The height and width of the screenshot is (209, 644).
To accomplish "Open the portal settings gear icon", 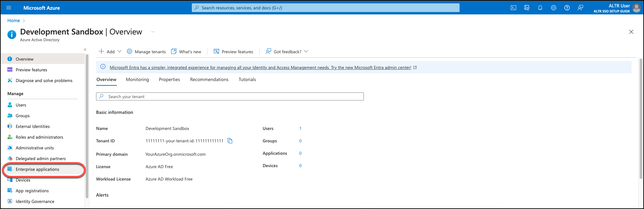I will [x=553, y=8].
